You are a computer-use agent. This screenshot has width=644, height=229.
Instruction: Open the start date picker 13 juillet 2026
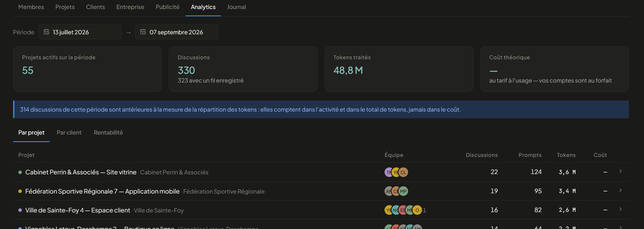coord(80,32)
